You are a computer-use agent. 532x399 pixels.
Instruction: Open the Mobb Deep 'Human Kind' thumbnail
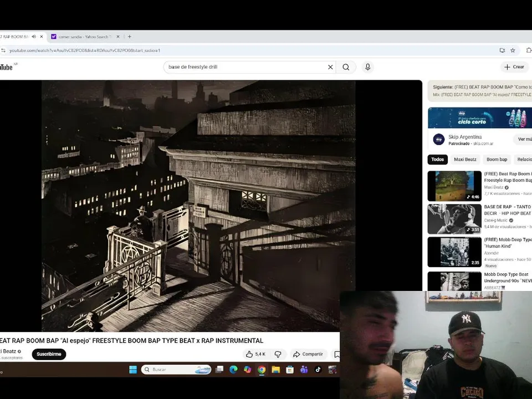(454, 252)
